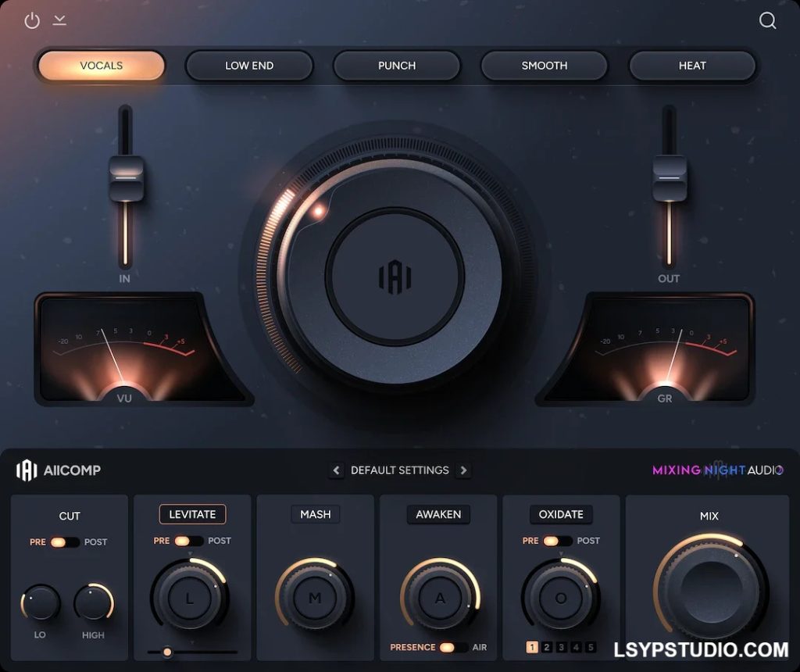Click the power icon to bypass the plugin
The width and height of the screenshot is (800, 672).
click(32, 20)
